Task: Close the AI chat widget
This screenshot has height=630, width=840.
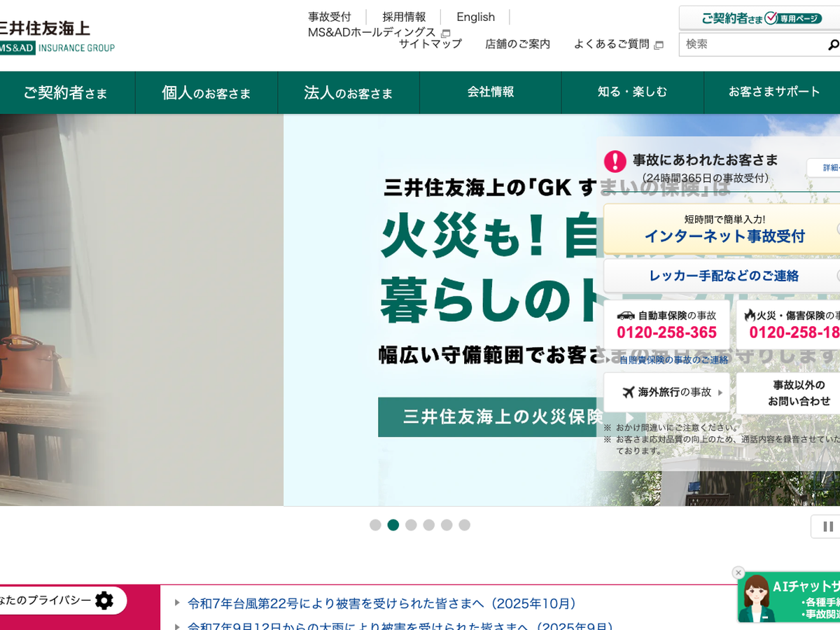Action: pyautogui.click(x=738, y=573)
